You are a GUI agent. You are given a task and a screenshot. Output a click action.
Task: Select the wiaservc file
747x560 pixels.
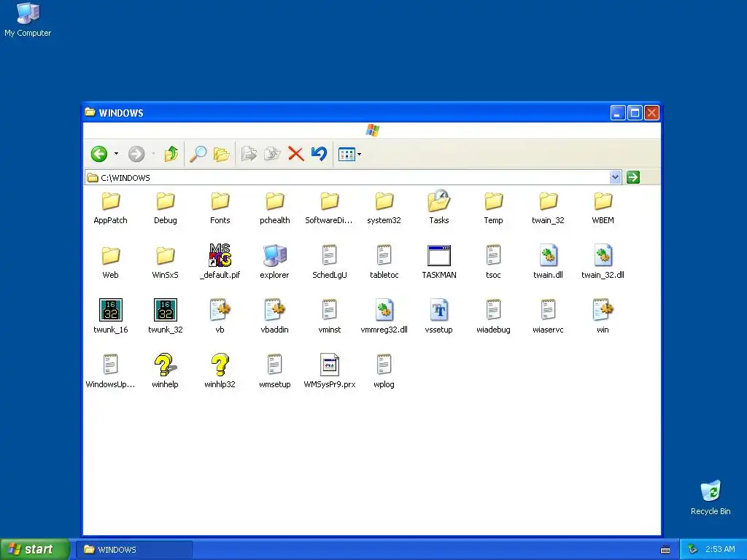click(549, 316)
